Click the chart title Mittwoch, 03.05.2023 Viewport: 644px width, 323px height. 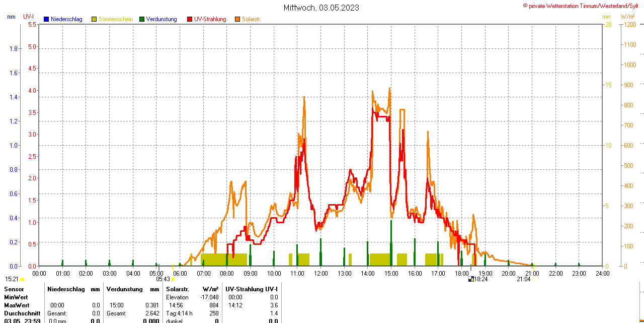321,8
